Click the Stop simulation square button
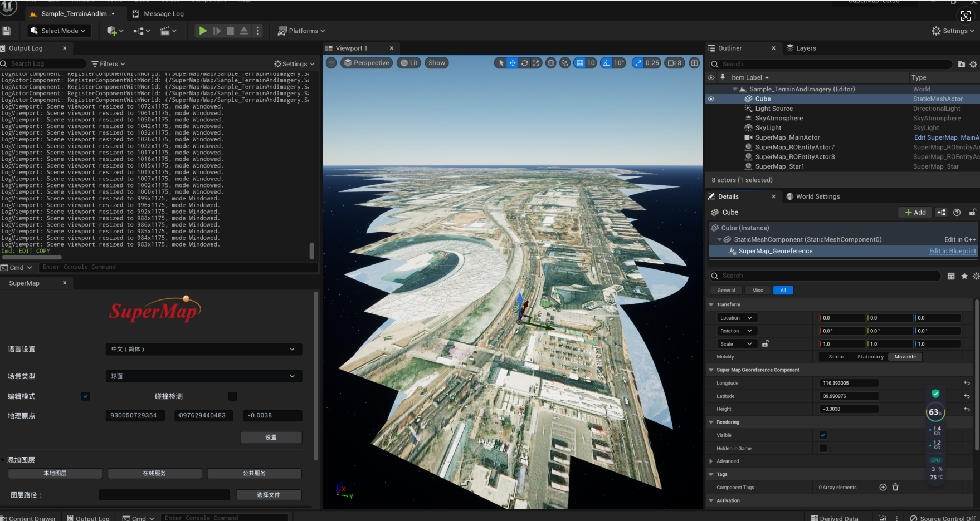The image size is (980, 521). (230, 31)
